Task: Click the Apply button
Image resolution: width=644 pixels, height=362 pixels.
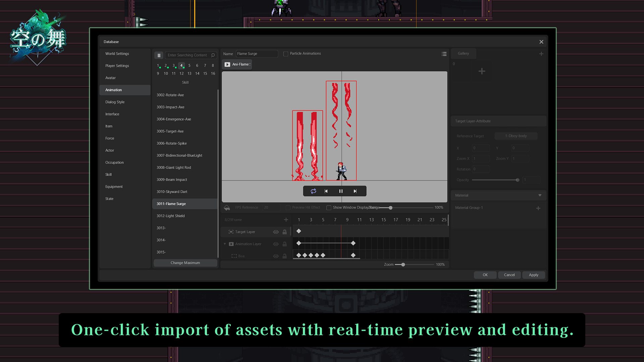Action: 533,275
